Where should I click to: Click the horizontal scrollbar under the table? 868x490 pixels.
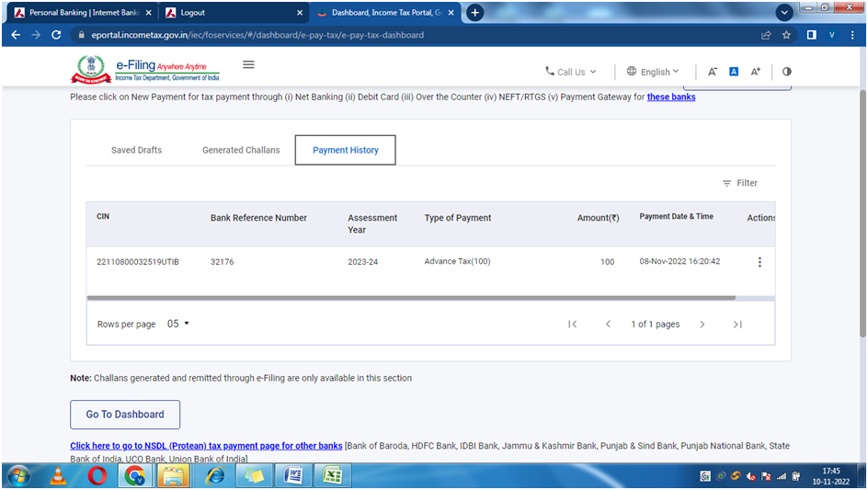(x=411, y=298)
